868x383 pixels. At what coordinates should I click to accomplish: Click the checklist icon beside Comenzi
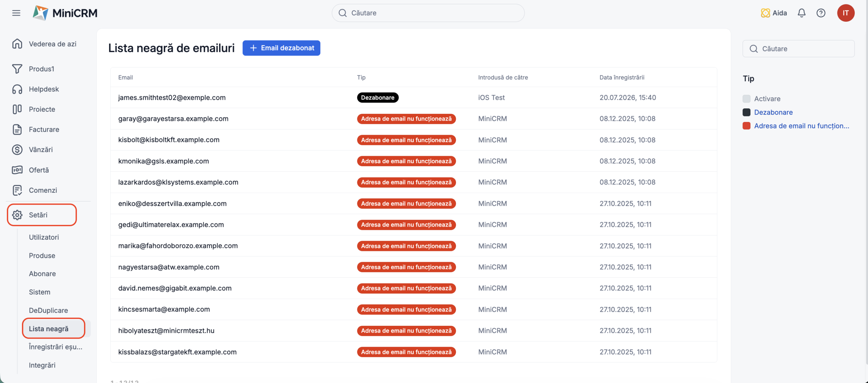pyautogui.click(x=17, y=190)
